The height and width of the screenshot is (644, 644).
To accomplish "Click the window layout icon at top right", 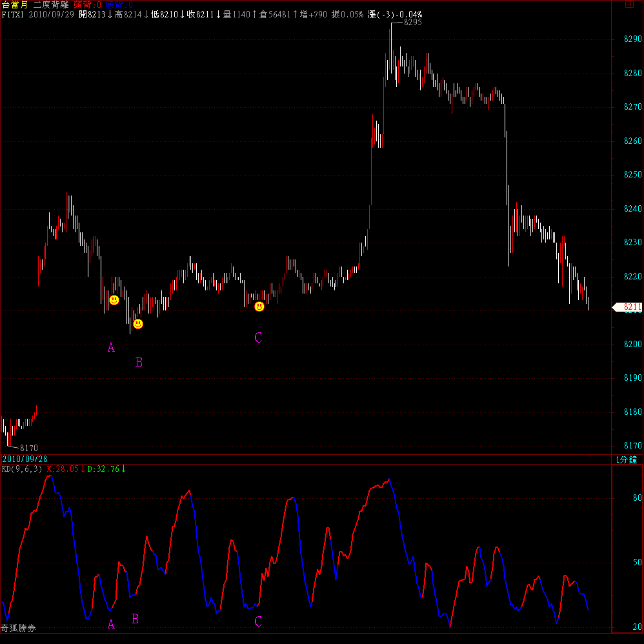I will (629, 5).
